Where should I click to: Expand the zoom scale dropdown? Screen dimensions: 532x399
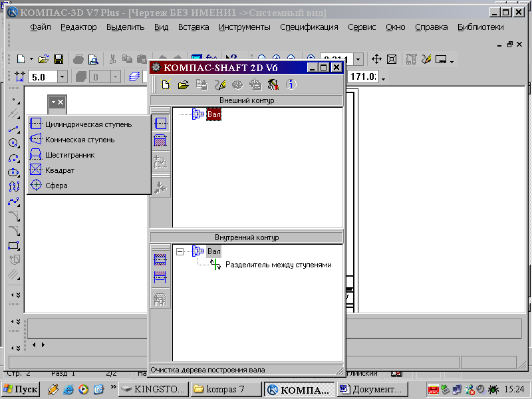(358, 59)
